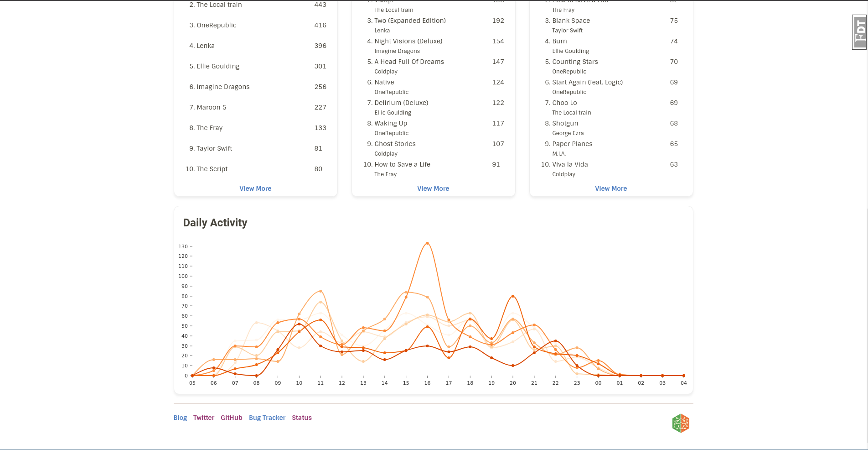Open the Bug Tracker footer link
The height and width of the screenshot is (450, 868).
[x=267, y=418]
